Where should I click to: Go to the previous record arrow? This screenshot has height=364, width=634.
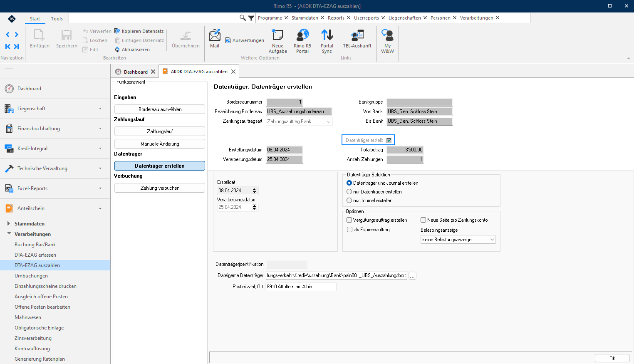click(x=7, y=35)
